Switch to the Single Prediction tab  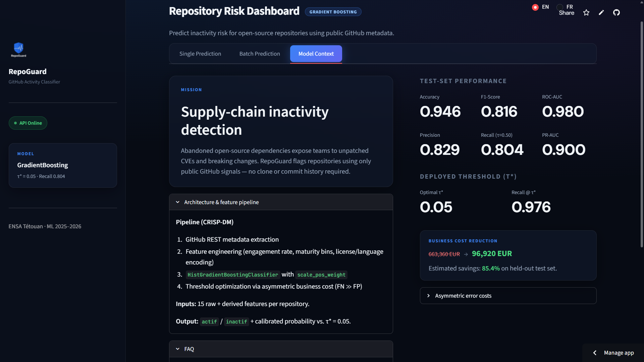point(200,54)
